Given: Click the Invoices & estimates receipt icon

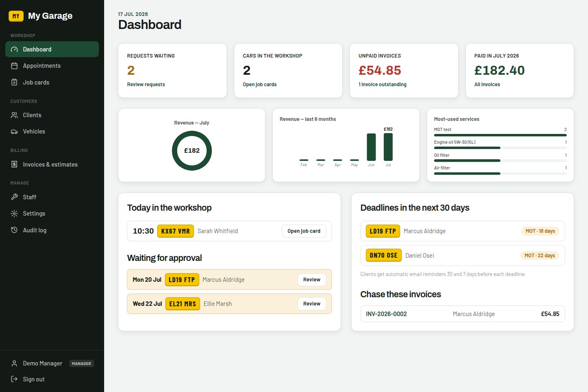Looking at the screenshot, I should pos(14,165).
